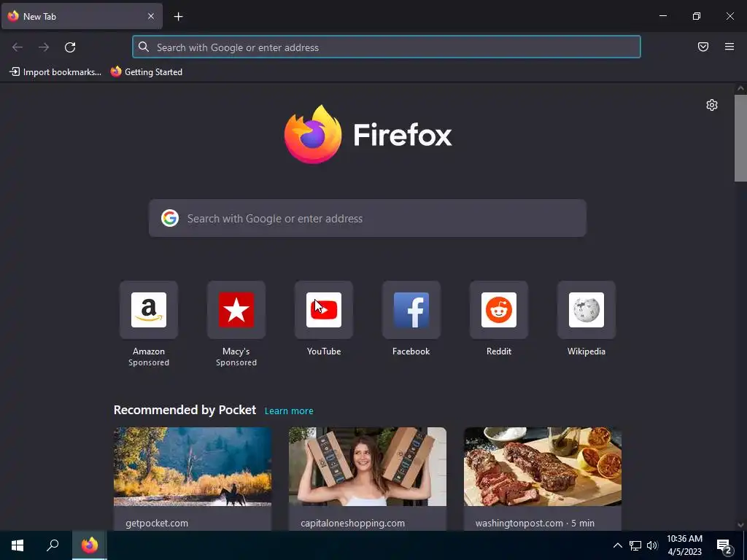
Task: Open the Firefox application menu (hamburger)
Action: (729, 47)
